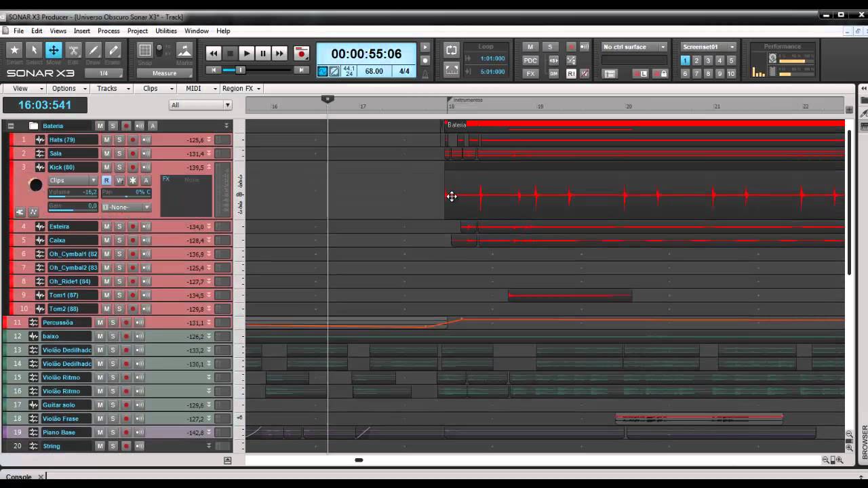868x488 pixels.
Task: Enable Read automation on the Kick track
Action: (106, 180)
